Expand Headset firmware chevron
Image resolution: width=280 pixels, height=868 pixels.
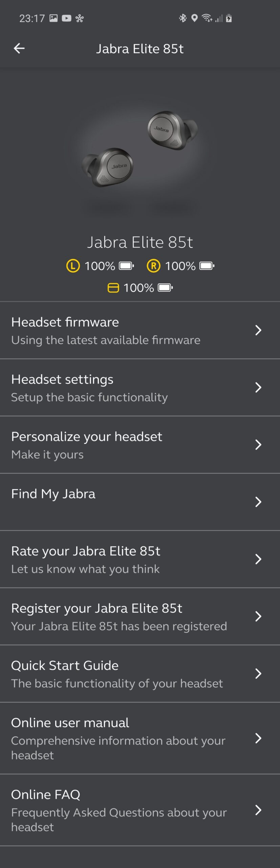click(x=258, y=330)
